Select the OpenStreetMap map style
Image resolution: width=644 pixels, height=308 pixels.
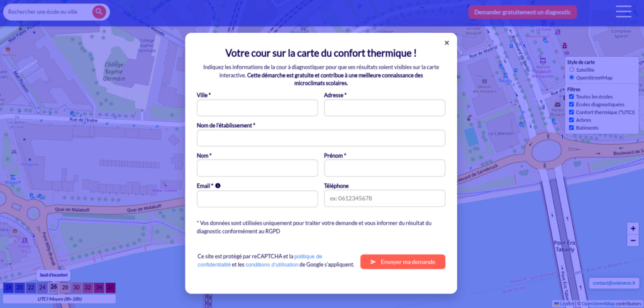571,77
